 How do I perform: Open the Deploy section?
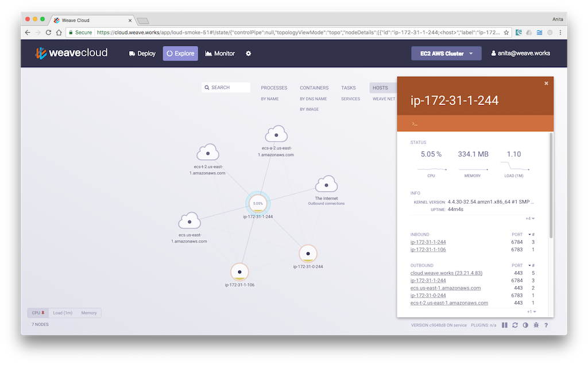point(142,53)
